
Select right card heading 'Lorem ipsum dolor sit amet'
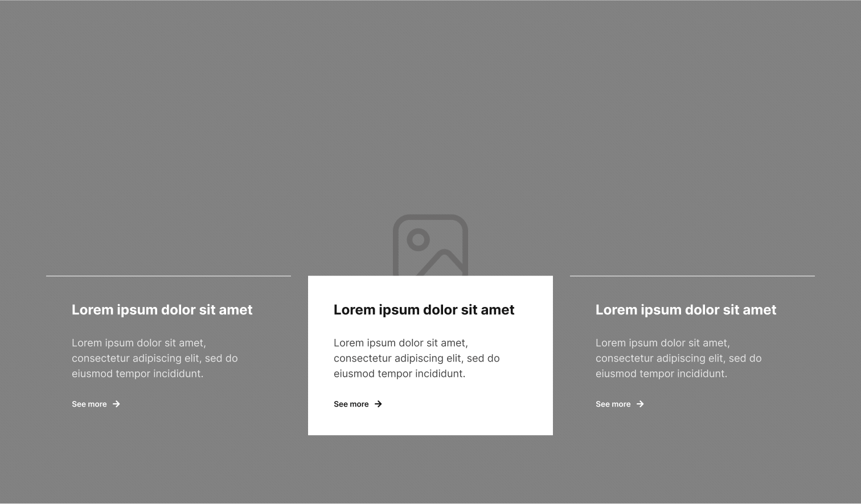point(686,310)
